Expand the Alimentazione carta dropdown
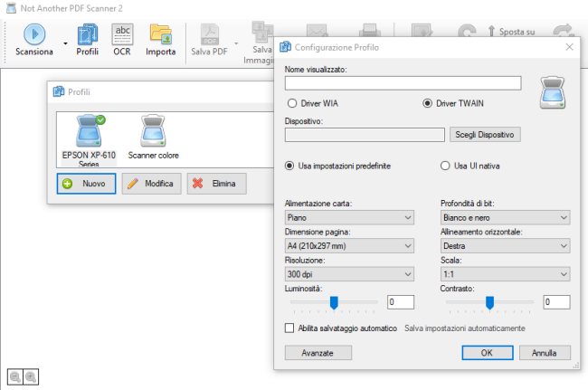 coord(349,217)
